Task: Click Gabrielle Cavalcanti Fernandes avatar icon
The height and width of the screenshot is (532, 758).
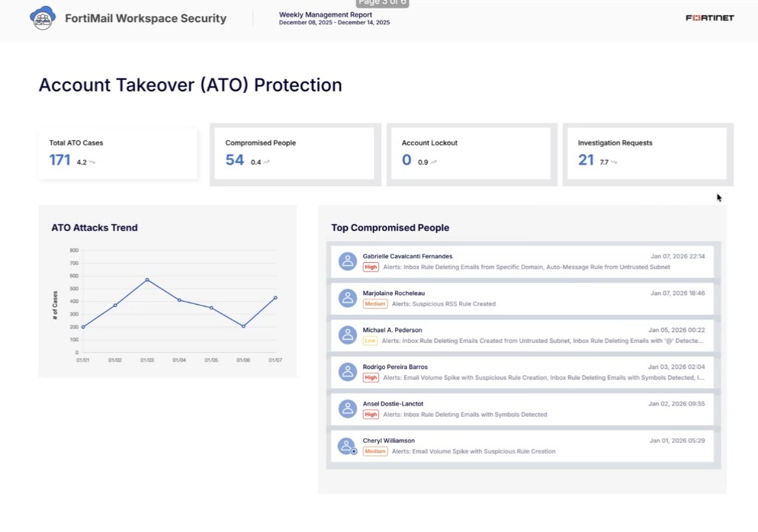Action: (348, 261)
